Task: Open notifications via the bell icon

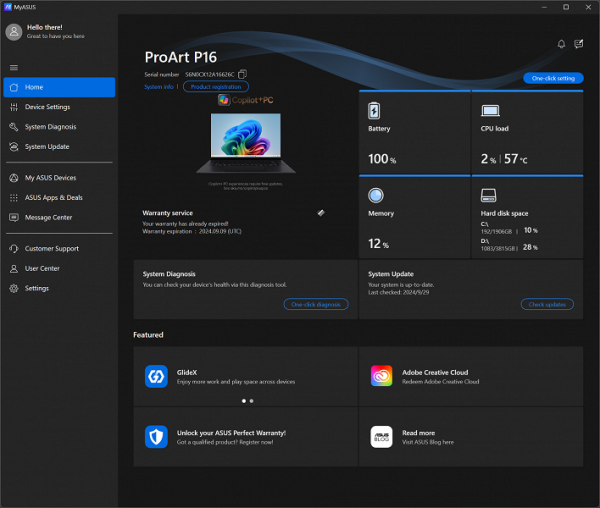Action: [561, 44]
